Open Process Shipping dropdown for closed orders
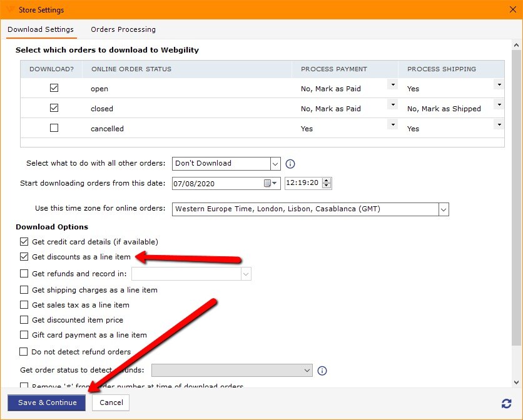The width and height of the screenshot is (523, 420). point(499,104)
